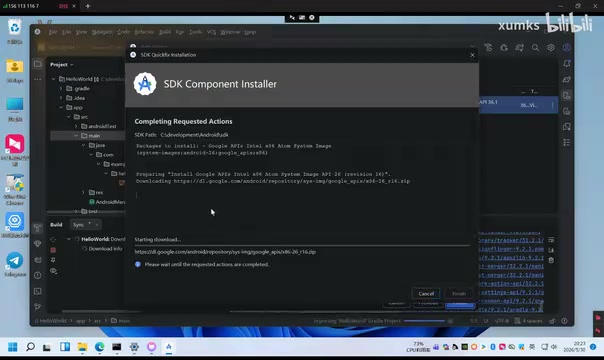Open the Build tool window sidebar icon

[37, 228]
